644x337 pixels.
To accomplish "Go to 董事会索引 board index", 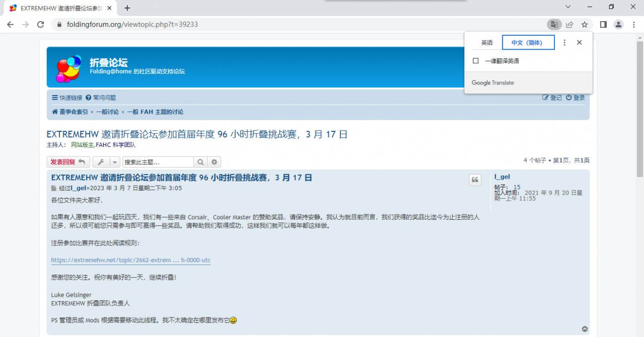I will click(x=70, y=112).
